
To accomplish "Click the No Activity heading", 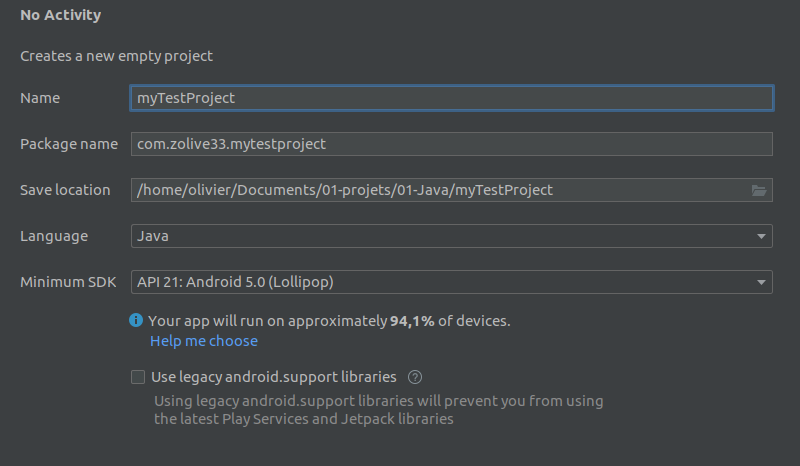I will [x=61, y=16].
